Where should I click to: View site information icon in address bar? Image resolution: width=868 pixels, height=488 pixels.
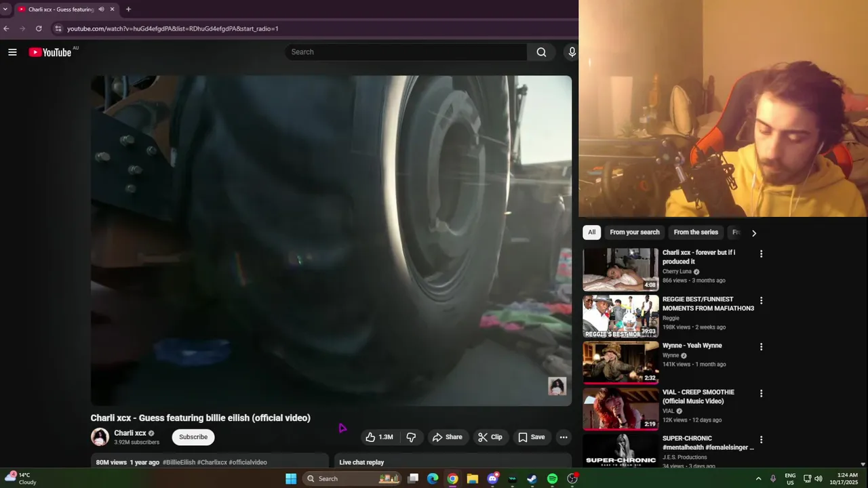[58, 28]
